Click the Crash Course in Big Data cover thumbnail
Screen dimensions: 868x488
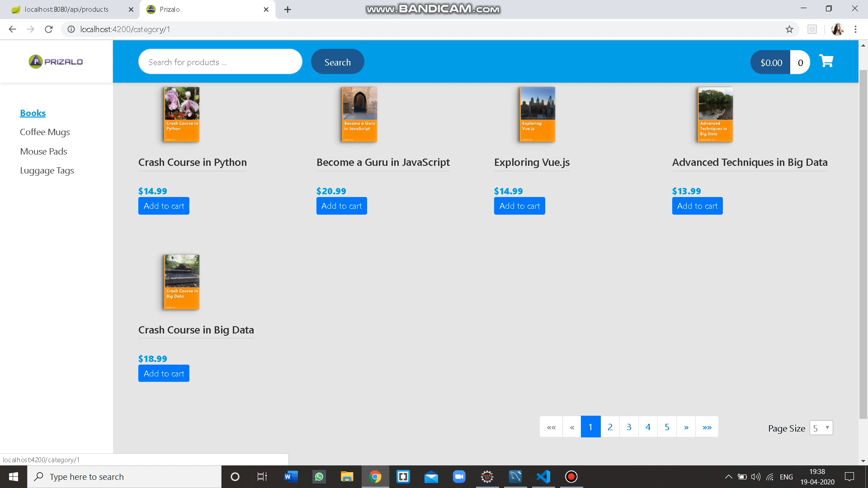click(x=180, y=282)
